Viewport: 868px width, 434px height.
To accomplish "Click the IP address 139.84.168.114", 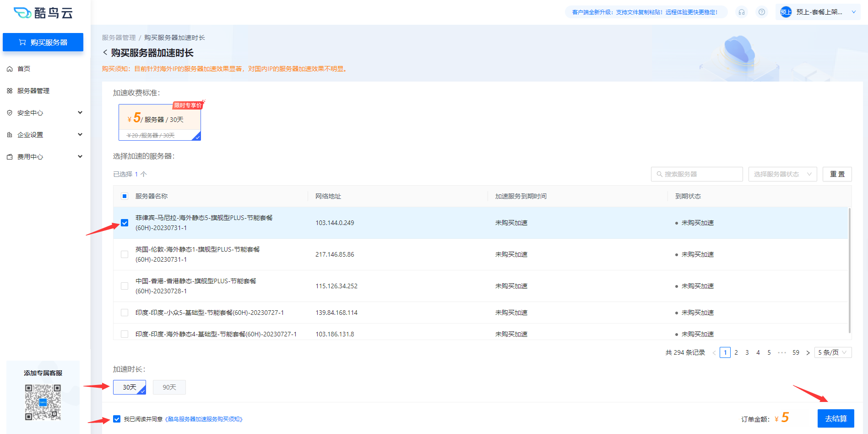I will (336, 313).
